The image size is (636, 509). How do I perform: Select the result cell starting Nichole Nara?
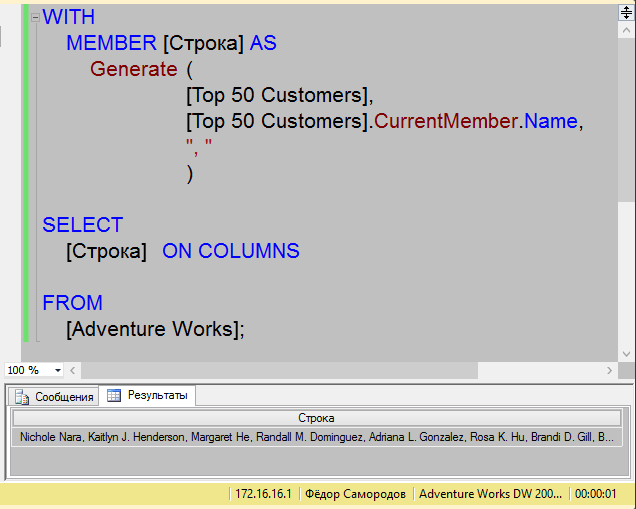point(316,437)
